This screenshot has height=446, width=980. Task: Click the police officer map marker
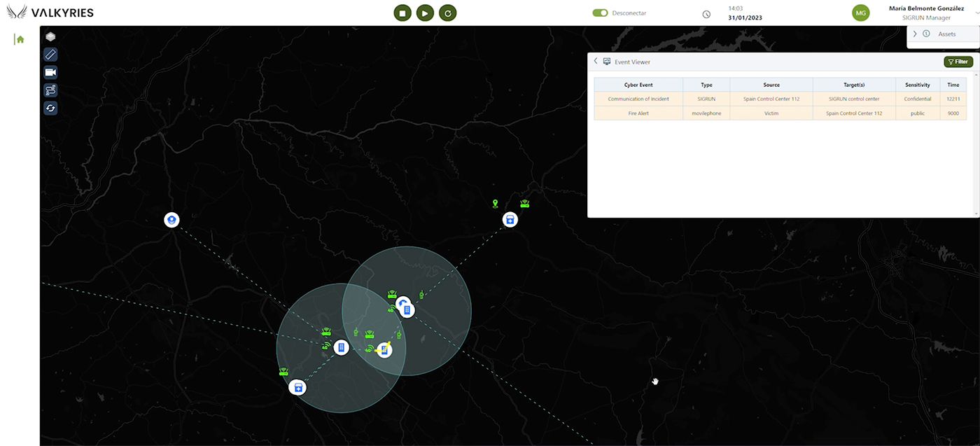coord(171,220)
